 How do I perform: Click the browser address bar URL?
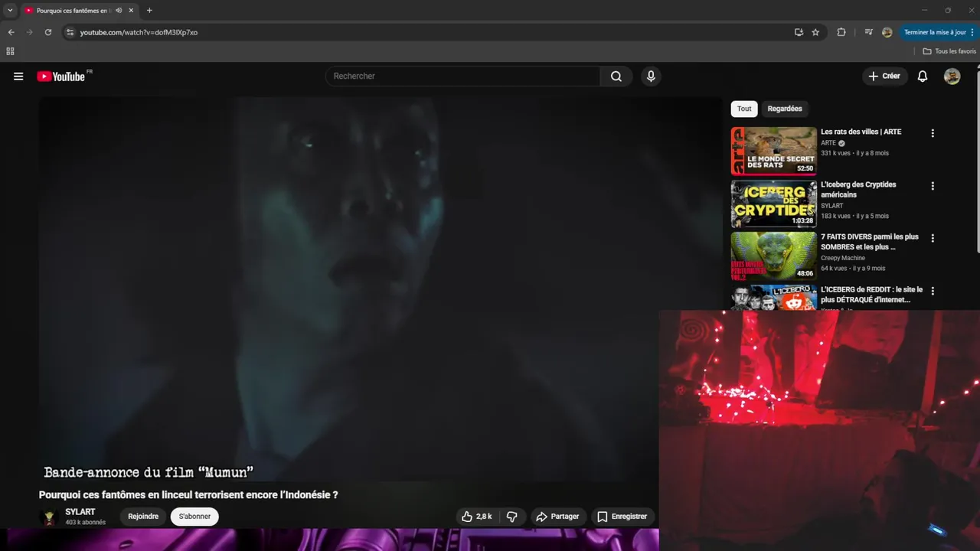tap(139, 32)
